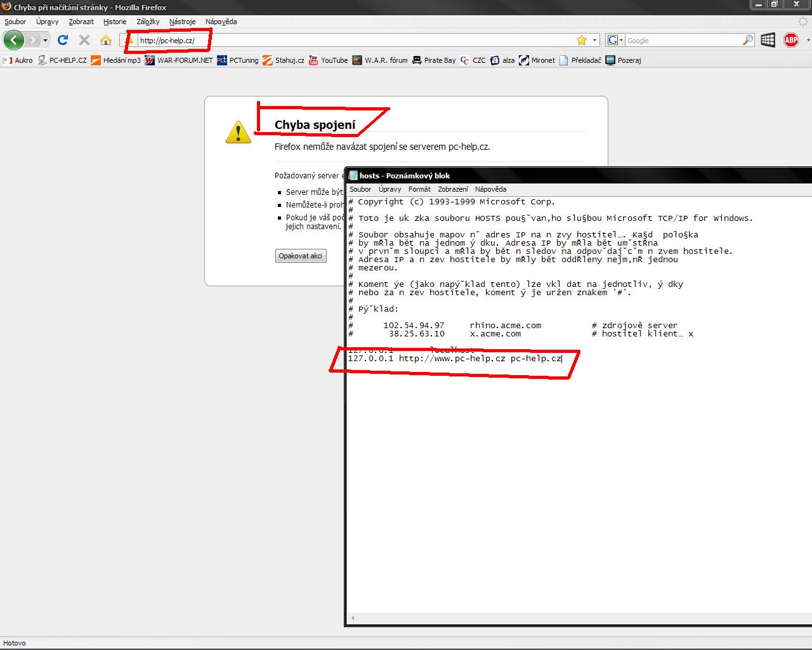The width and height of the screenshot is (812, 650).
Task: Click the Opakovat akci retry button
Action: (x=301, y=256)
